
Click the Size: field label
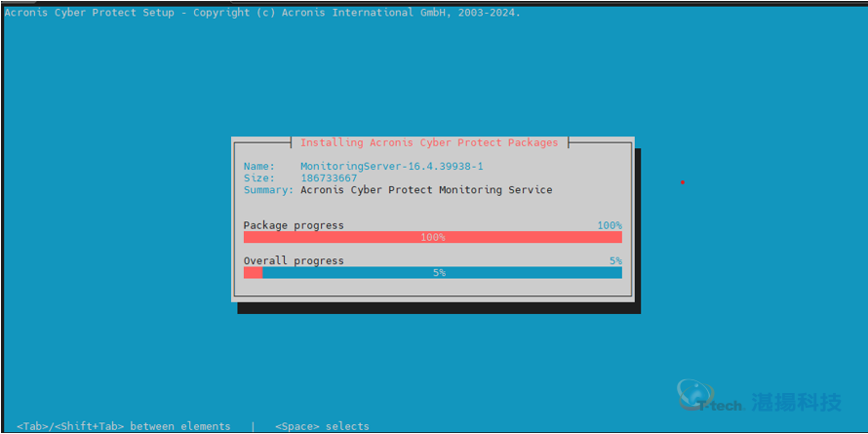(x=259, y=178)
